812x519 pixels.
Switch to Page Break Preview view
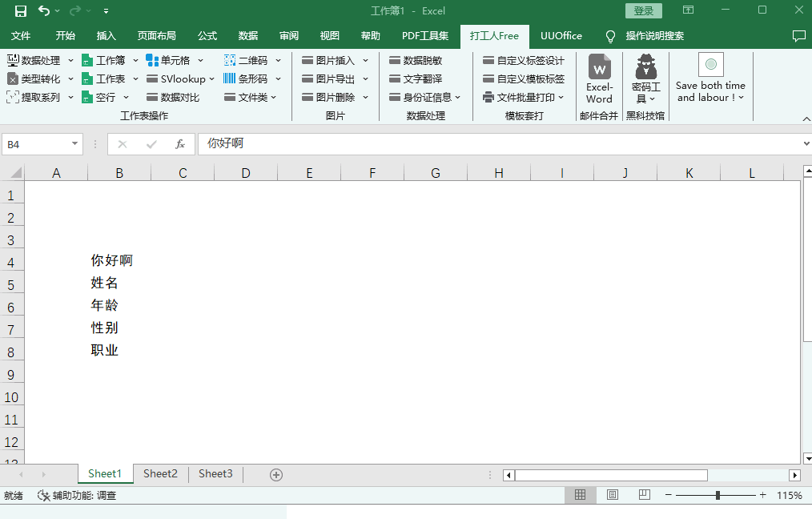click(644, 495)
